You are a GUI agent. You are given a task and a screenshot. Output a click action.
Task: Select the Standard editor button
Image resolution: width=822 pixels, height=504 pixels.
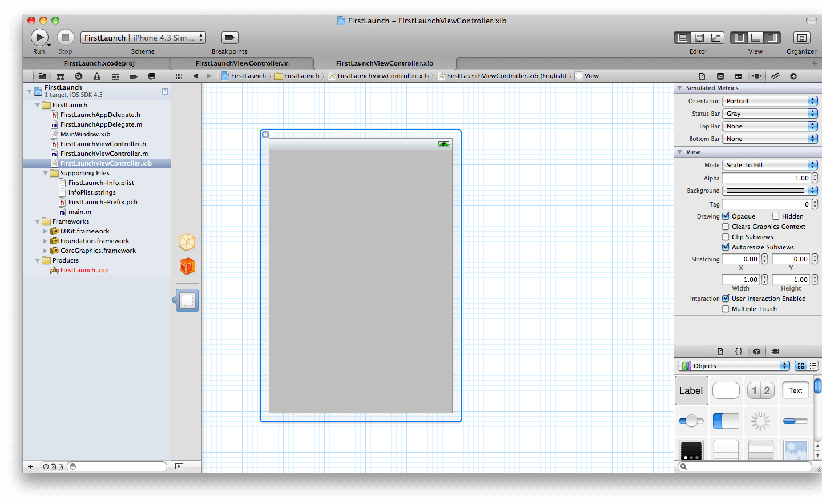[x=682, y=38]
